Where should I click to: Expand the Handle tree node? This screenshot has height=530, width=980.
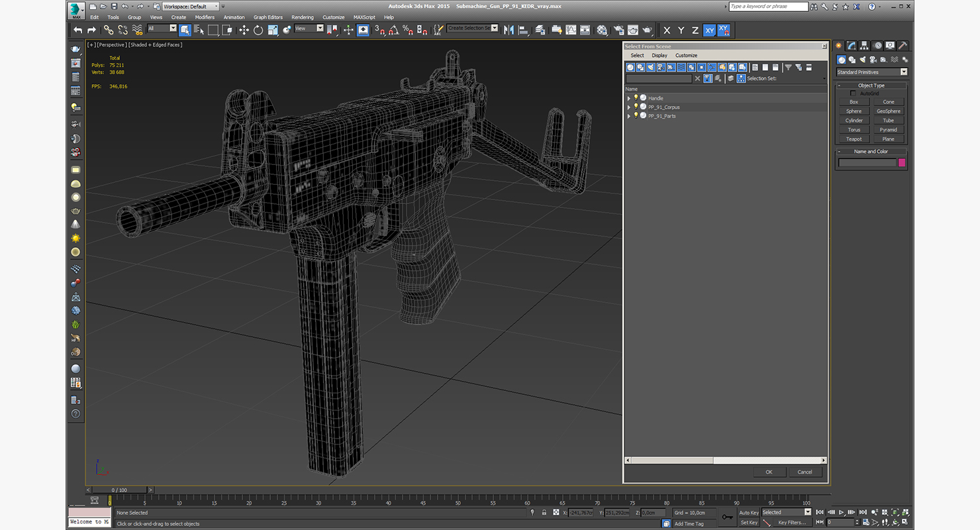point(629,98)
